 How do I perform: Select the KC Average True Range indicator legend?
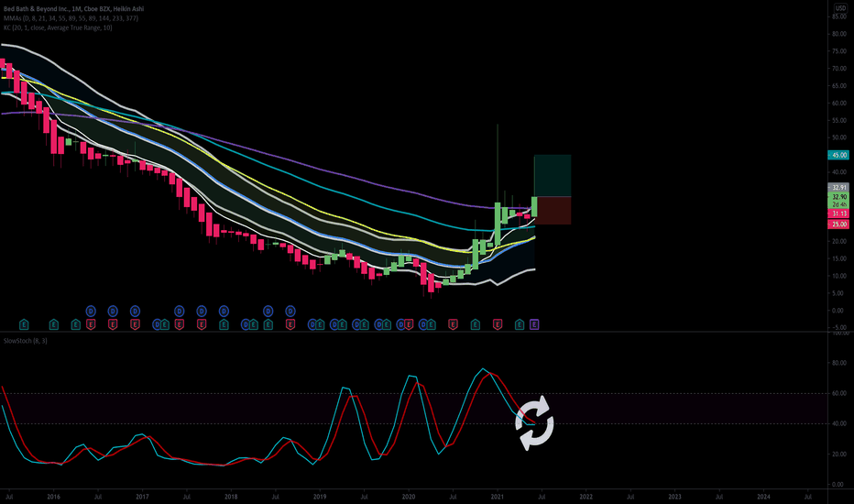[58, 27]
